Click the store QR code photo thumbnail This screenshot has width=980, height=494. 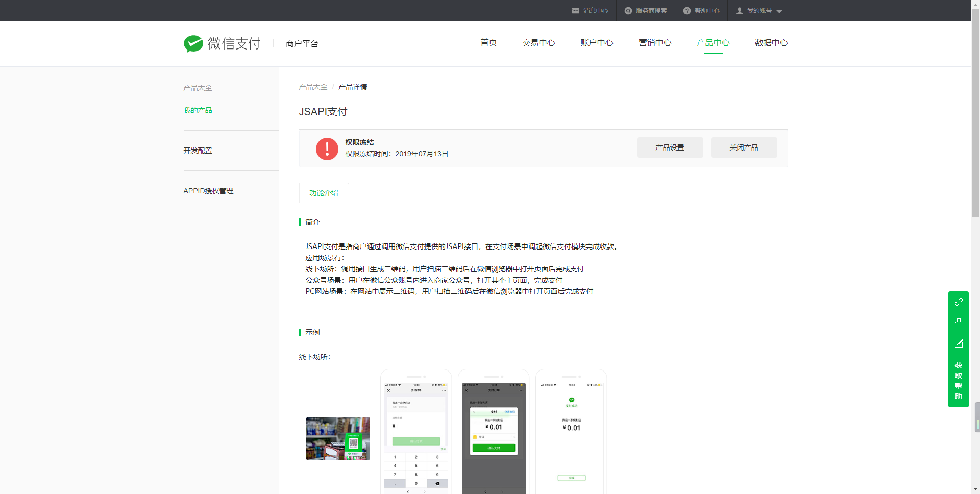tap(338, 439)
